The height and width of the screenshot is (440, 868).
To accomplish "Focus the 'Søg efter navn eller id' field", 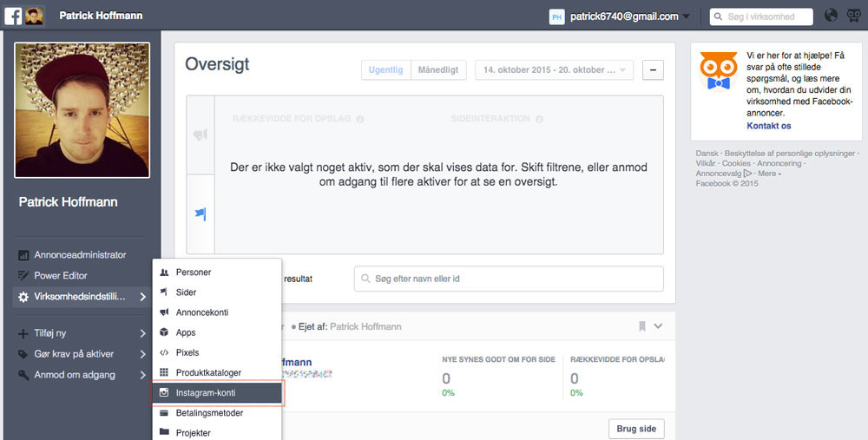I will (509, 279).
